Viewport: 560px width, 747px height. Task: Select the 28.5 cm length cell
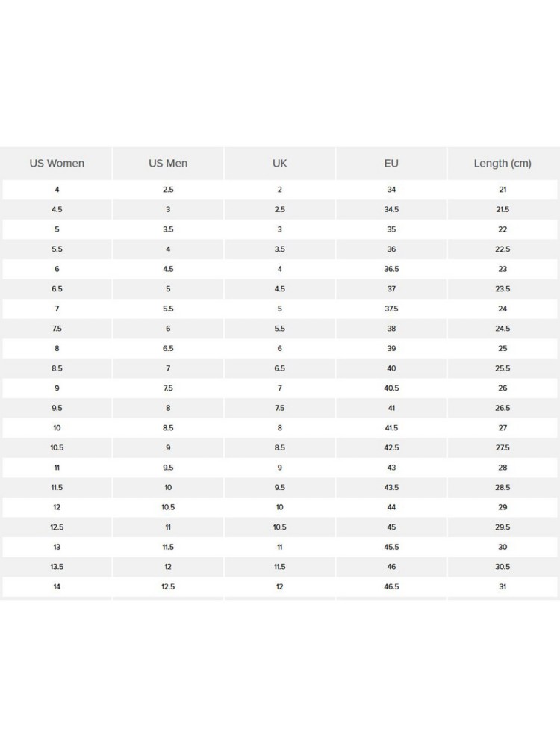click(x=503, y=487)
